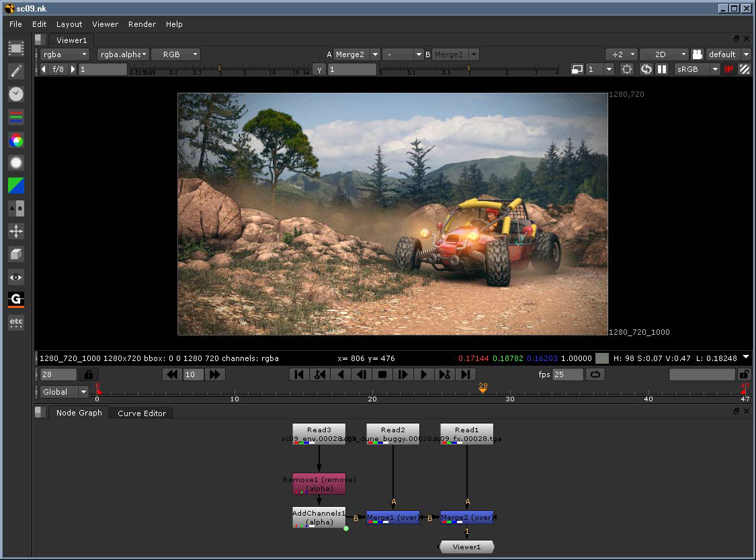756x560 pixels.
Task: Go to the previous keyframe
Action: click(x=320, y=374)
